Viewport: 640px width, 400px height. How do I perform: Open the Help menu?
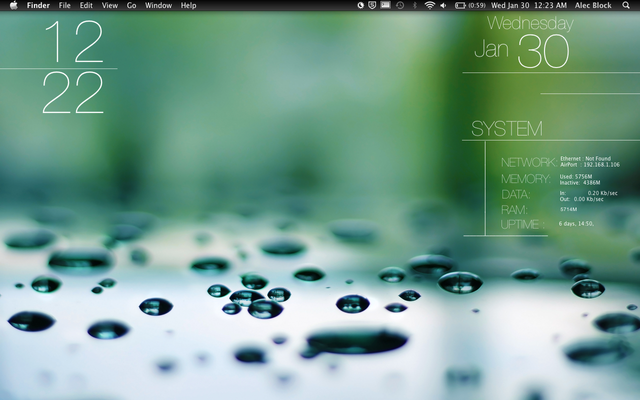pyautogui.click(x=188, y=5)
